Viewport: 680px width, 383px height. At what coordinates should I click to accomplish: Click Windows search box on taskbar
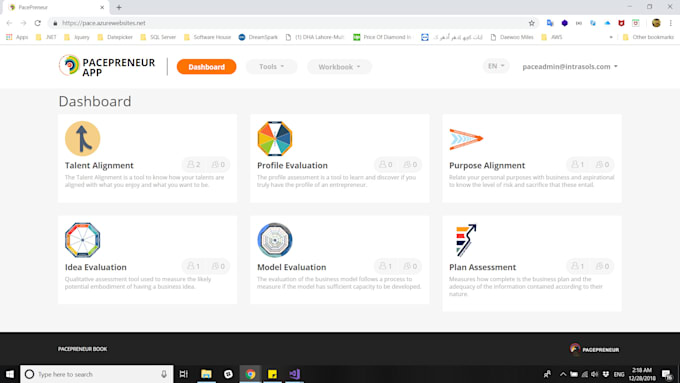97,374
